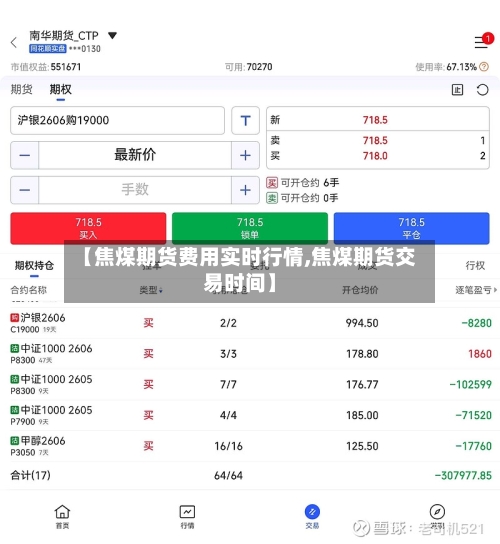
Task: Click the 1860 profit value
Action: tap(480, 354)
